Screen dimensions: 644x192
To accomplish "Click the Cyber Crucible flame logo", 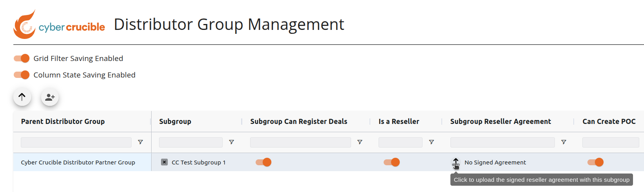I will [x=24, y=24].
